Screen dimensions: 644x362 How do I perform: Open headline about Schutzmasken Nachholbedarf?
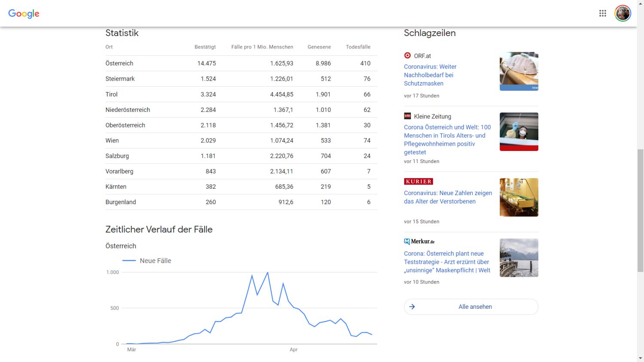pos(430,75)
